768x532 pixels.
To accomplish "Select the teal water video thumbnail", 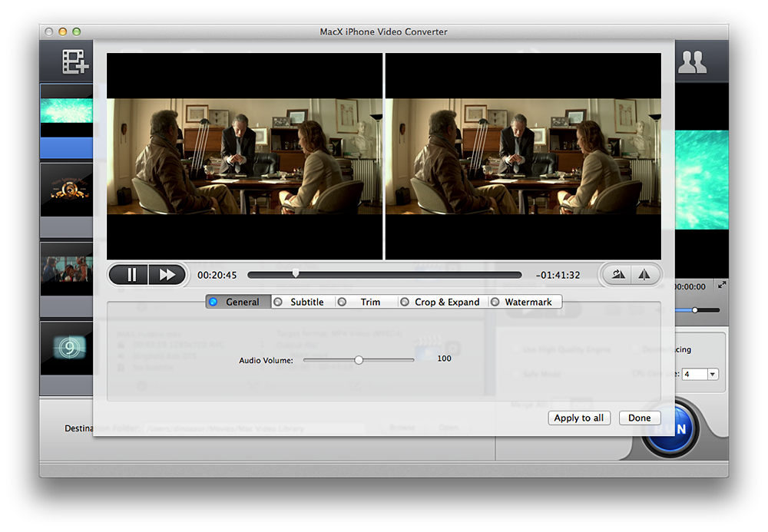I will [x=67, y=111].
